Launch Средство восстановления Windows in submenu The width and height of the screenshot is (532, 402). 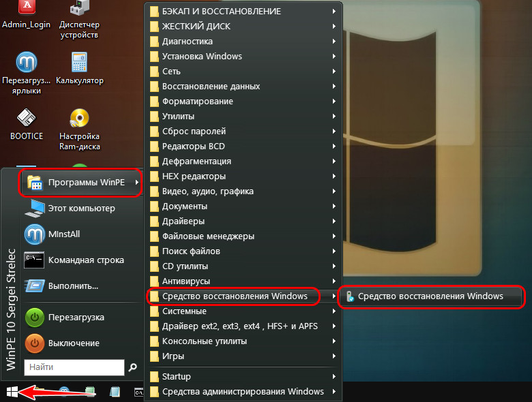(x=432, y=296)
